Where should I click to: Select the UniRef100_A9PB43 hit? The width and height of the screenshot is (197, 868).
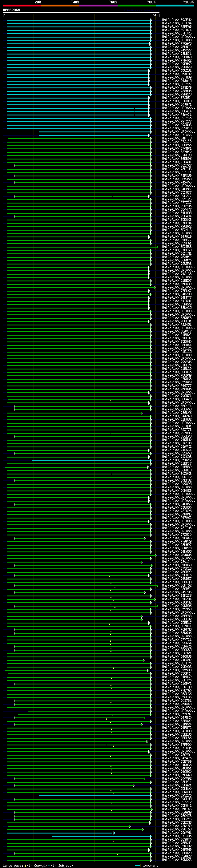pos(176,57)
